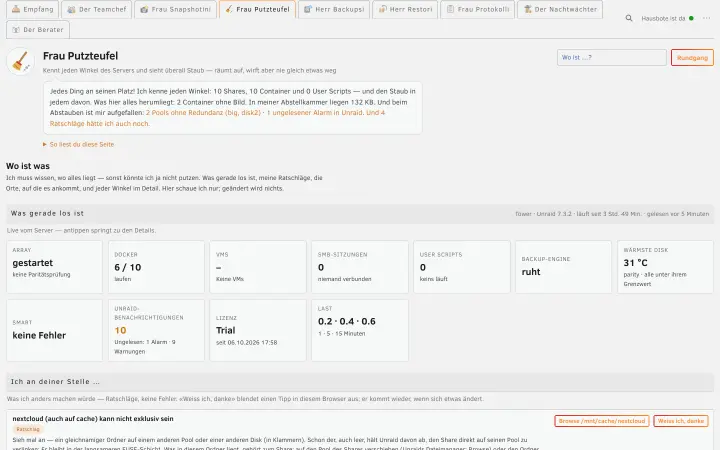Select the Frau Putzteufel tab
Image resolution: width=720 pixels, height=450 pixels.
(257, 9)
